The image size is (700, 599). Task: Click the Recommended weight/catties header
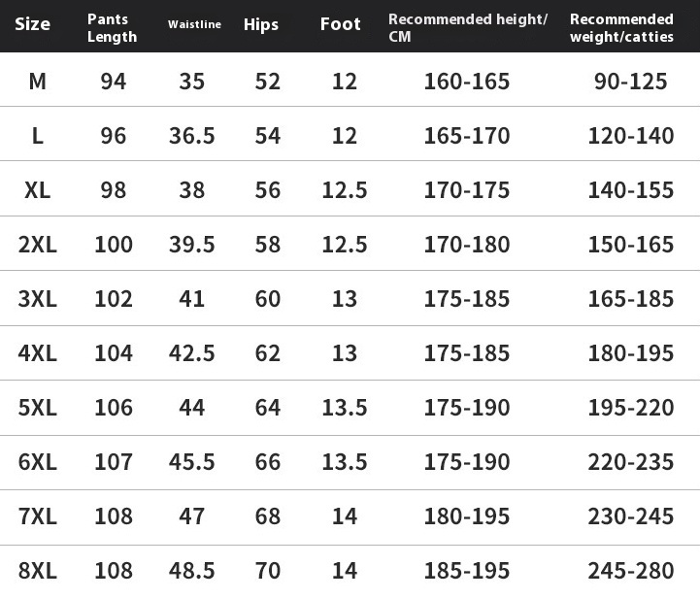tap(621, 28)
